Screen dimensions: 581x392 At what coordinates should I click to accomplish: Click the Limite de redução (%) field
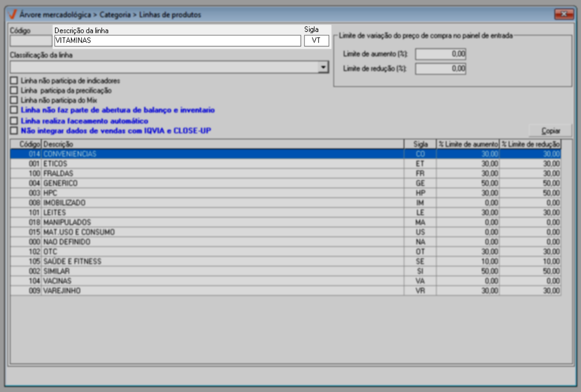point(440,68)
